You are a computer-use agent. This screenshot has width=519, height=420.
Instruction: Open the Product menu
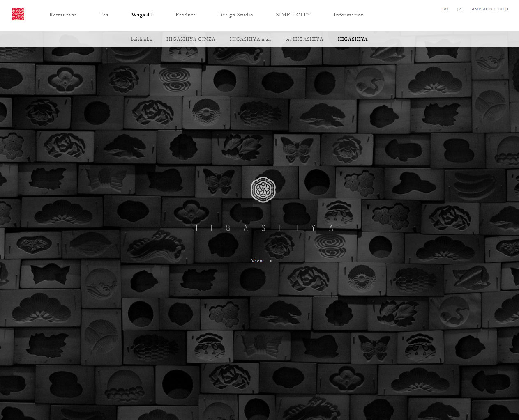pos(185,15)
